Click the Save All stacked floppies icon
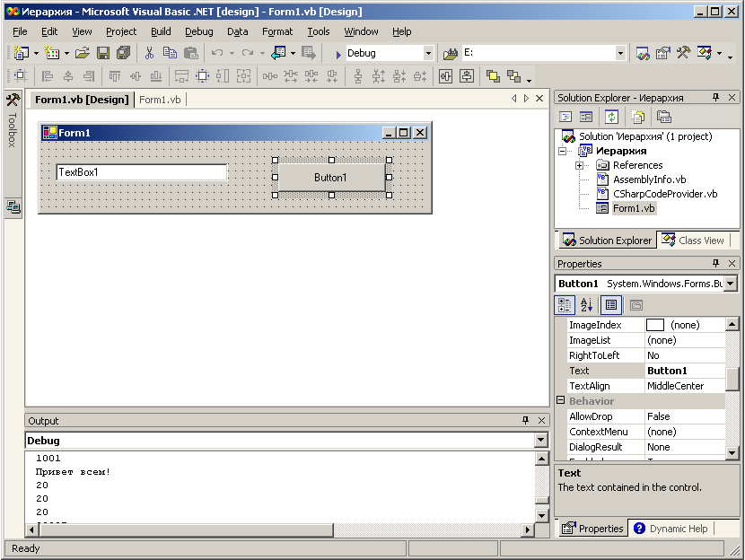The height and width of the screenshot is (560, 745). [x=124, y=53]
